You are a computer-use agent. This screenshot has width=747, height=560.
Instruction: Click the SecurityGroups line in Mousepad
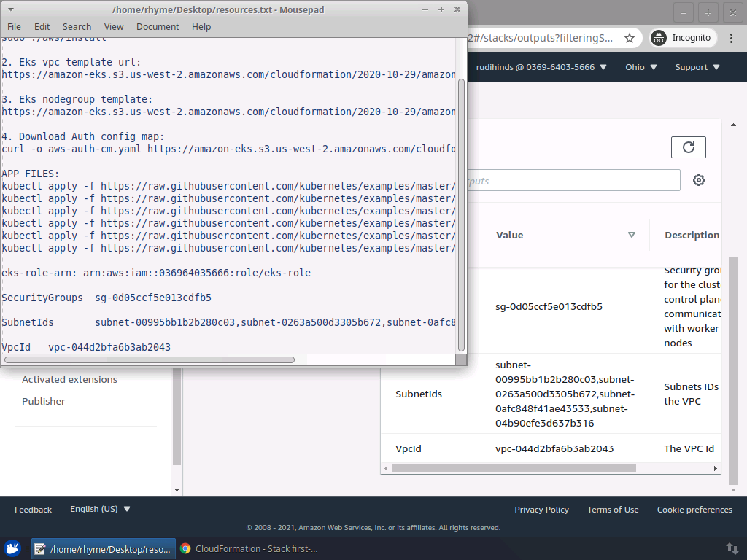[107, 297]
